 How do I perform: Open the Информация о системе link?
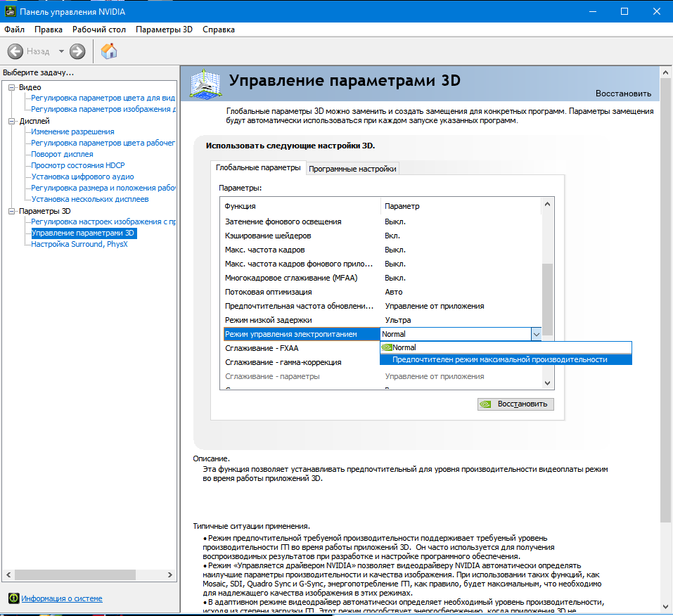tap(62, 598)
